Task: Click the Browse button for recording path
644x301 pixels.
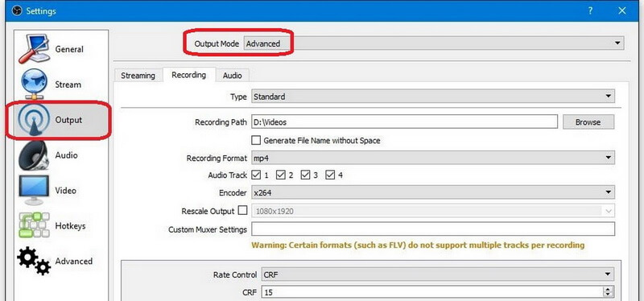Action: [588, 122]
